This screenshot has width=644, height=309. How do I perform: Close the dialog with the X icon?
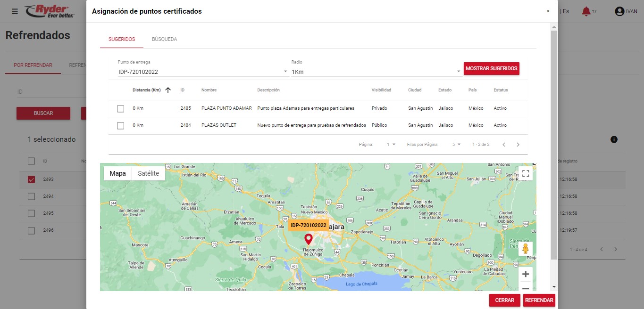[x=548, y=11]
